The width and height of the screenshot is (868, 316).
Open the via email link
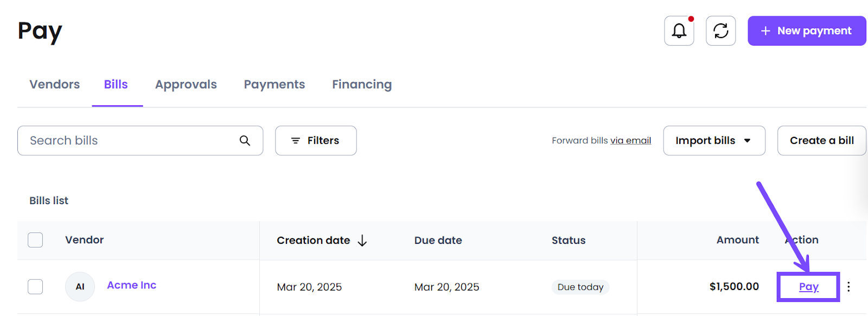click(x=630, y=141)
